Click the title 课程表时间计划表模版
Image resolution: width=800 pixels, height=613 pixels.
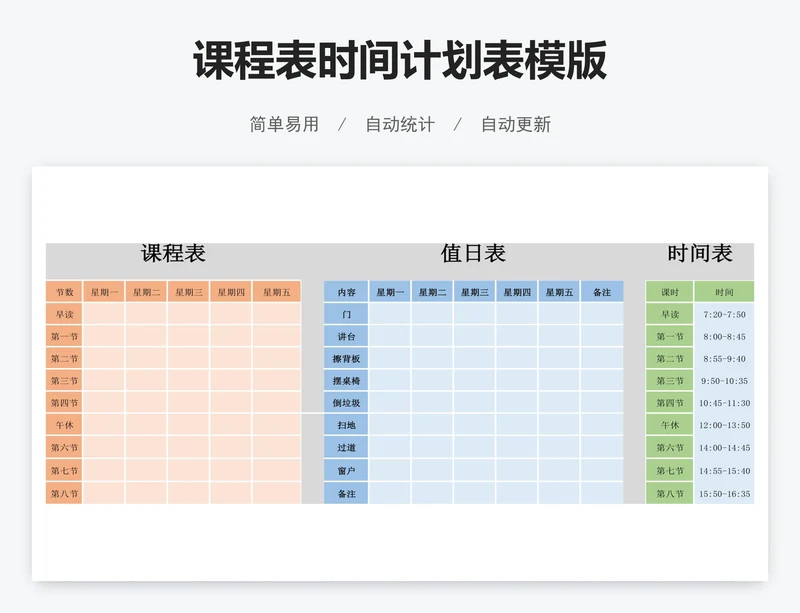point(399,60)
